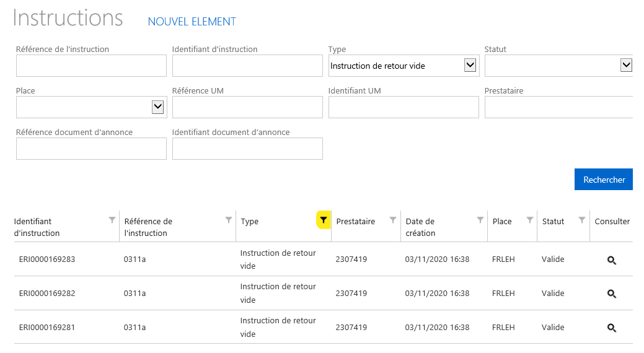Expand the Statut dropdown

click(626, 65)
